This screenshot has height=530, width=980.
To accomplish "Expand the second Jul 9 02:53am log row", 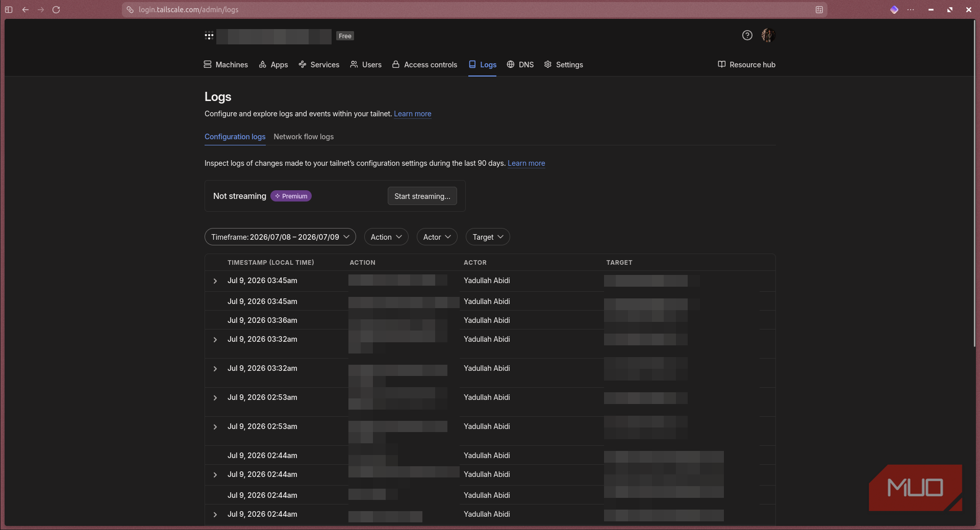I will [215, 427].
